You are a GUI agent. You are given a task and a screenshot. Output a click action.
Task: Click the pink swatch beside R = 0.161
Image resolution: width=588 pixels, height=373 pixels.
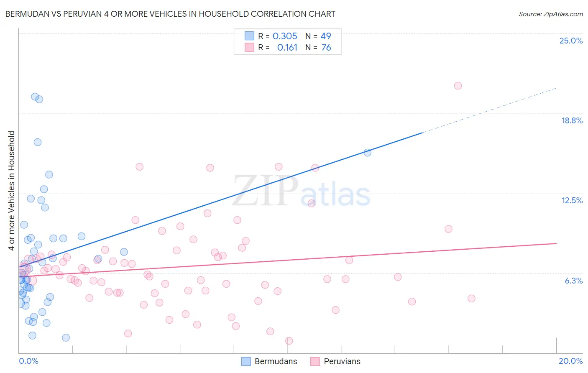point(249,47)
